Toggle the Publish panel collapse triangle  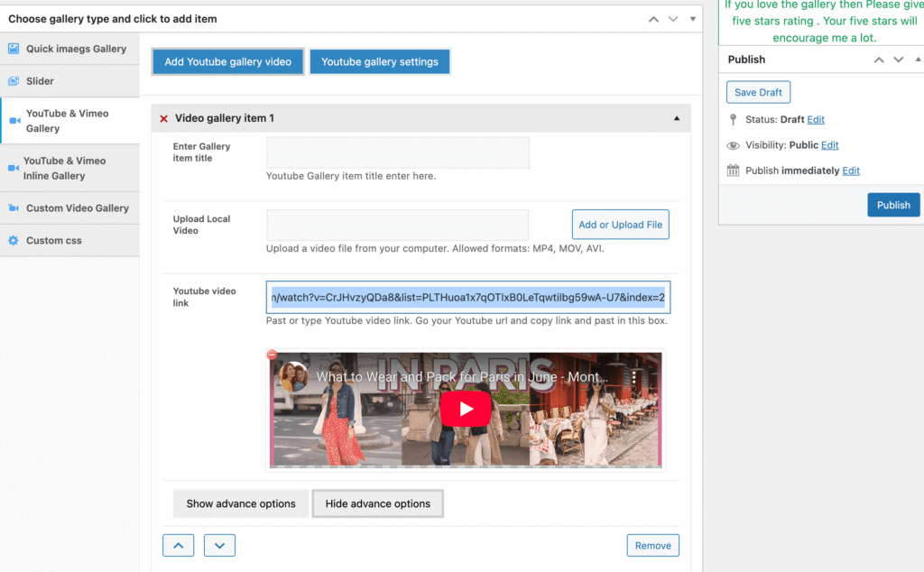coord(917,60)
